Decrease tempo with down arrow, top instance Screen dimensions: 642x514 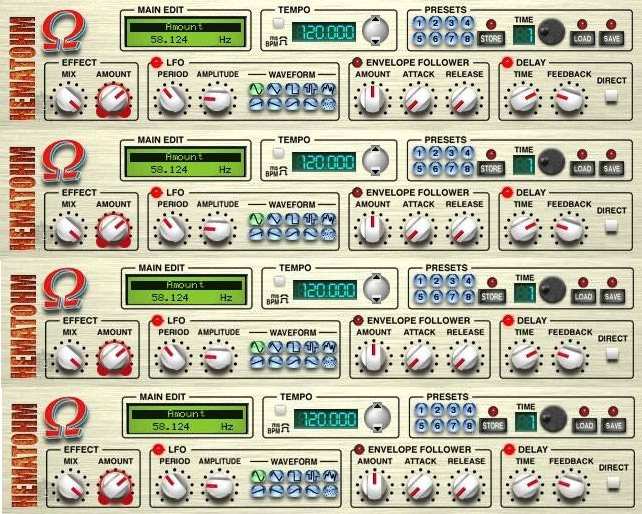coord(375,41)
